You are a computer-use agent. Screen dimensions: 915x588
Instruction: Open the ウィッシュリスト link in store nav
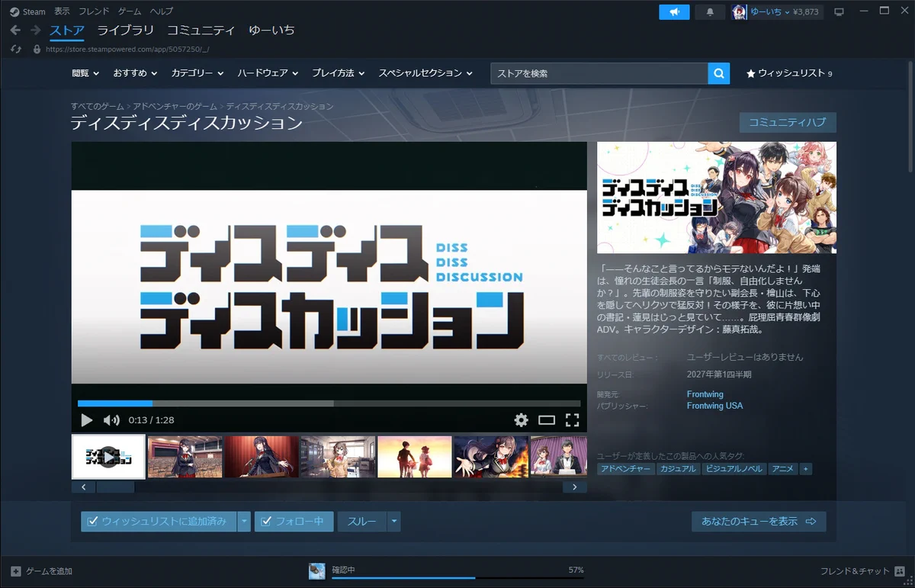789,73
